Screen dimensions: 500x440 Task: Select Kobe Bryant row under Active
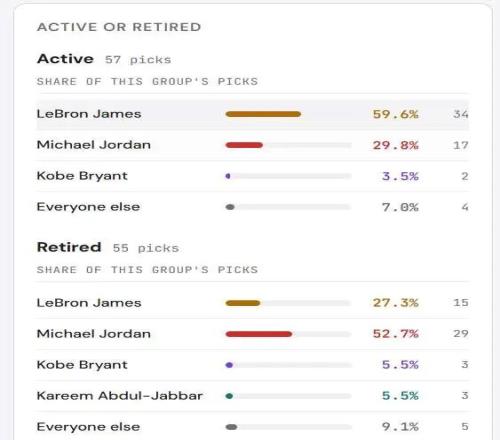pyautogui.click(x=253, y=176)
